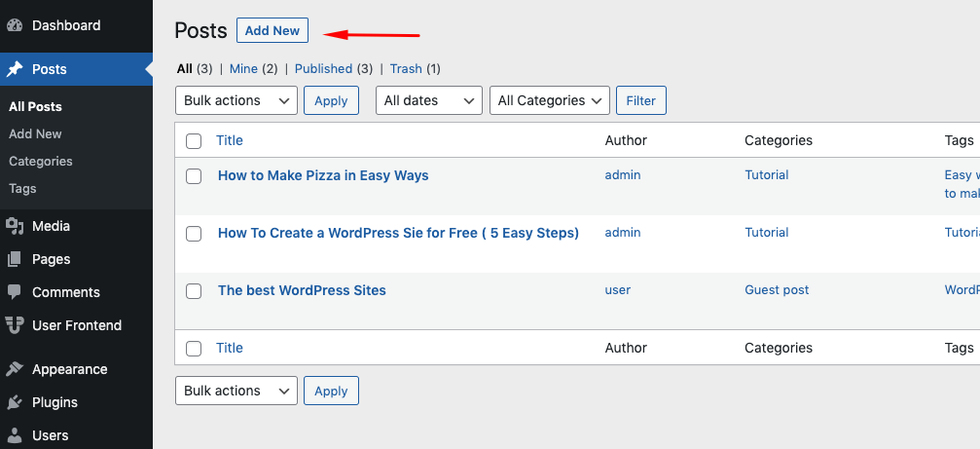Toggle the select-all checkbox in table footer

click(x=194, y=349)
